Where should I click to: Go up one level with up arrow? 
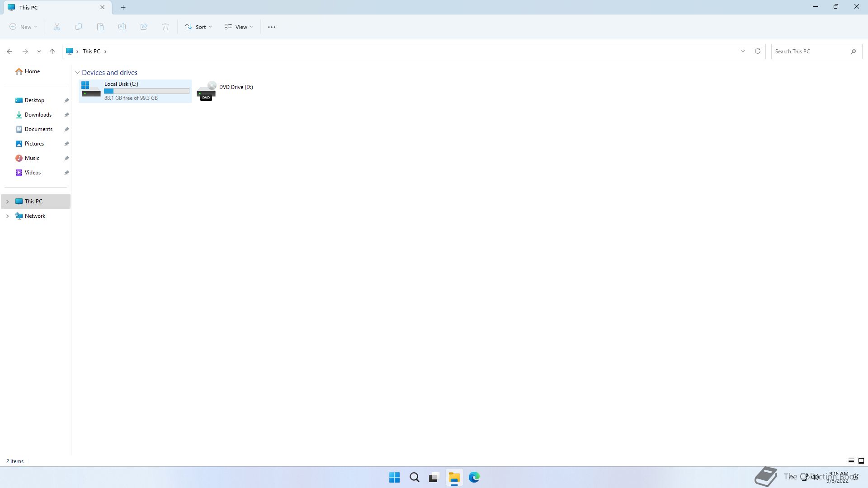[x=52, y=52]
